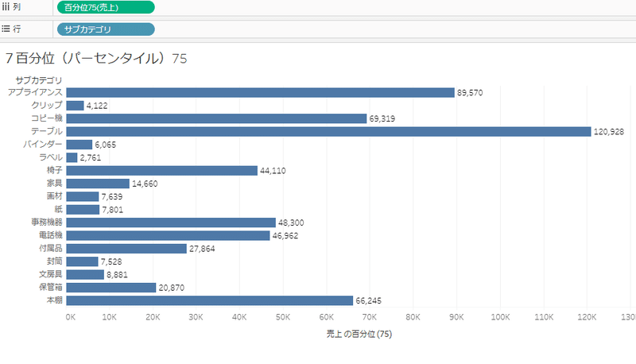
Task: Click the 0K axis tick label
Action: click(x=71, y=317)
